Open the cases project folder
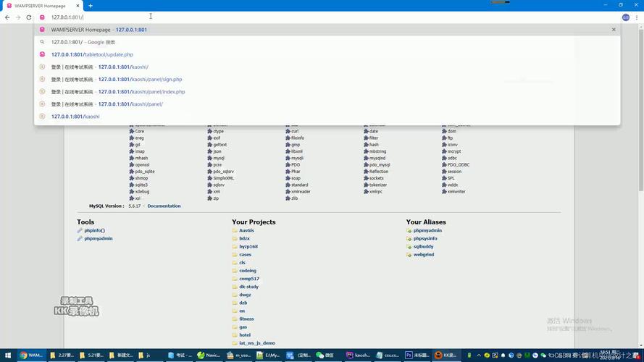 coord(245,254)
